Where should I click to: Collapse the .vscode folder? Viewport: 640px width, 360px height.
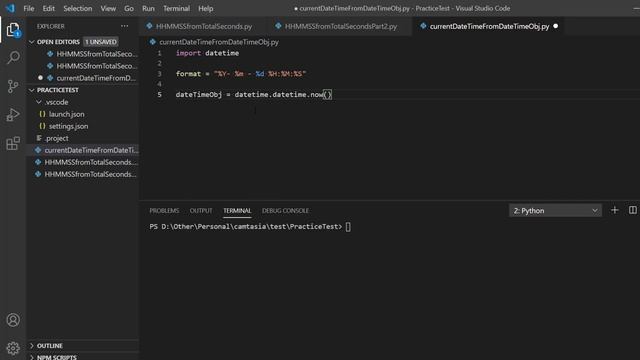39,102
